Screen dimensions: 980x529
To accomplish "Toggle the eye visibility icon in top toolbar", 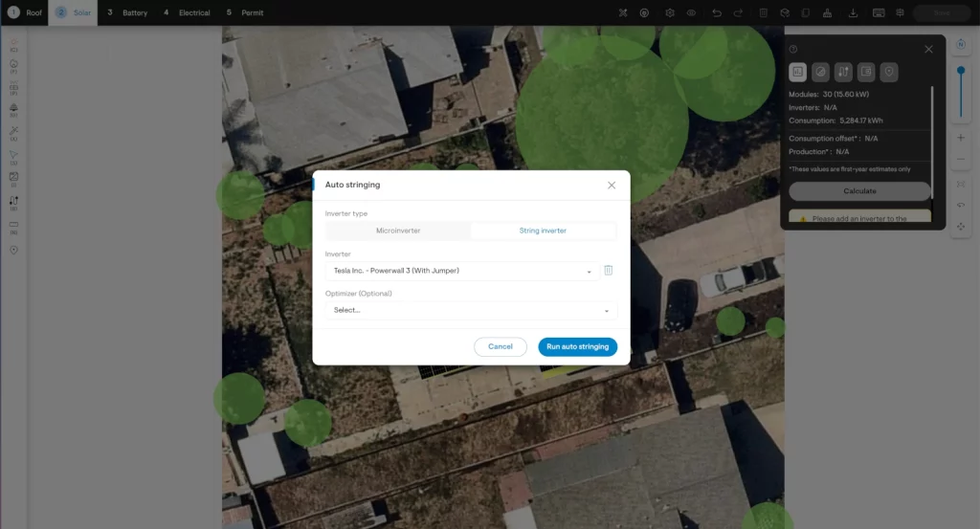I will coord(691,12).
